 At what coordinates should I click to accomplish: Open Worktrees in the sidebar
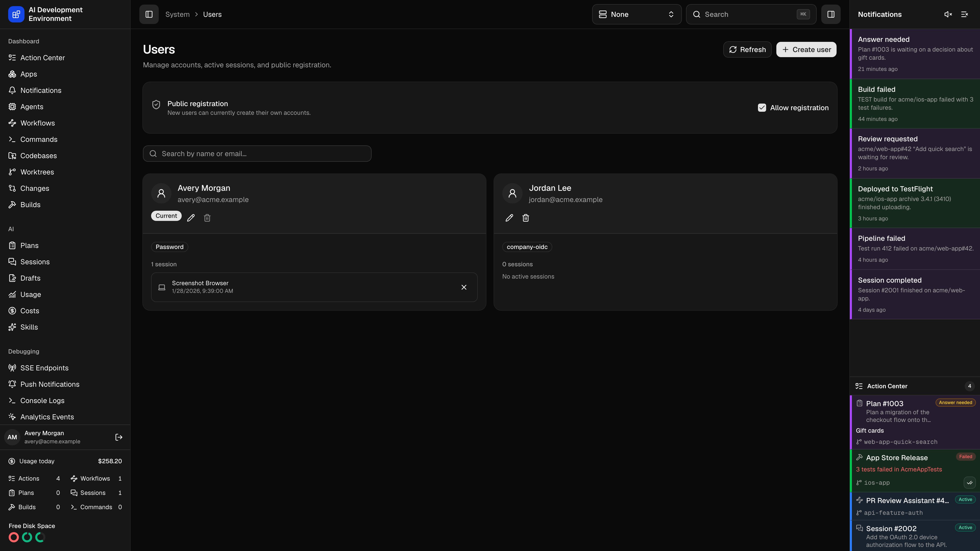click(x=65, y=172)
